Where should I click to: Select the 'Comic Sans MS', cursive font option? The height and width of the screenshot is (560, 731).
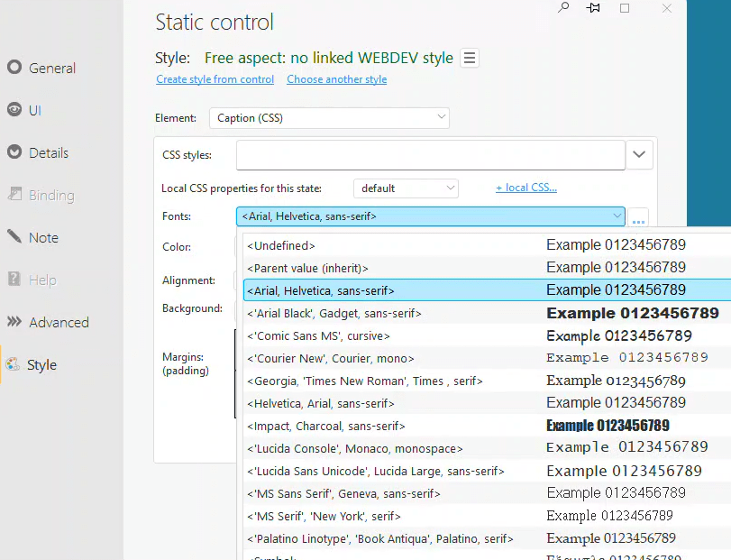tap(318, 335)
